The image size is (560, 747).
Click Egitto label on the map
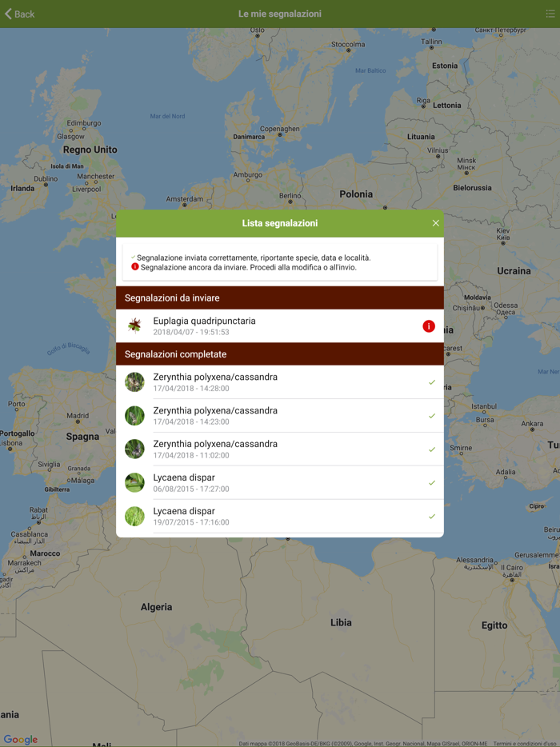494,625
